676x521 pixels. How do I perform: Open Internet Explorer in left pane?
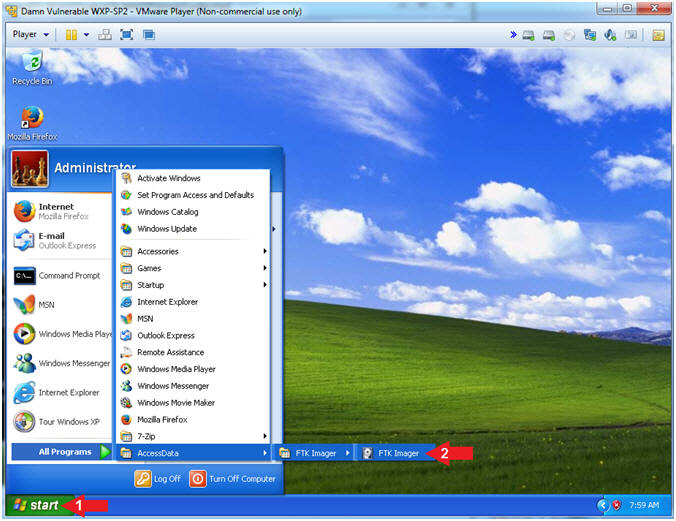[60, 392]
